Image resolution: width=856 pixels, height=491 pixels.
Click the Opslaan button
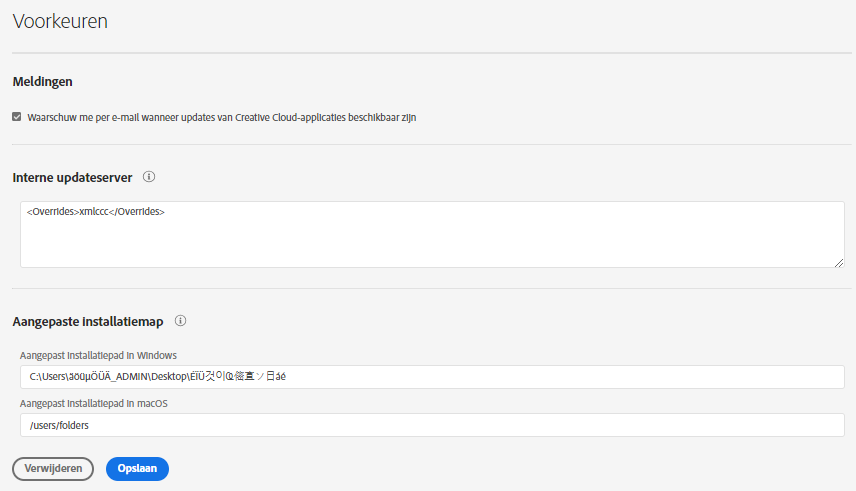[x=137, y=469]
